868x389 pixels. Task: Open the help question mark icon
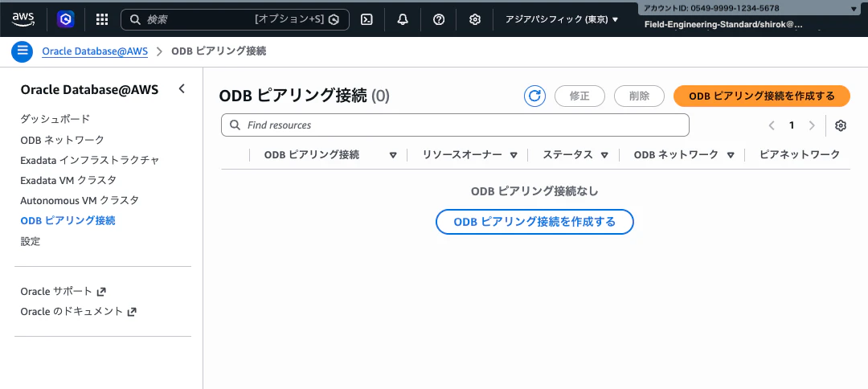point(439,19)
